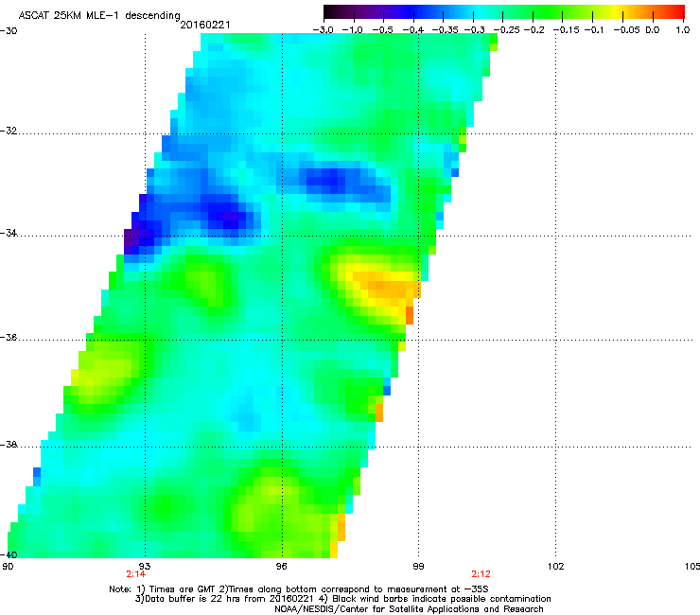Click the 99 longitude axis label
700x615 pixels.
pos(418,567)
